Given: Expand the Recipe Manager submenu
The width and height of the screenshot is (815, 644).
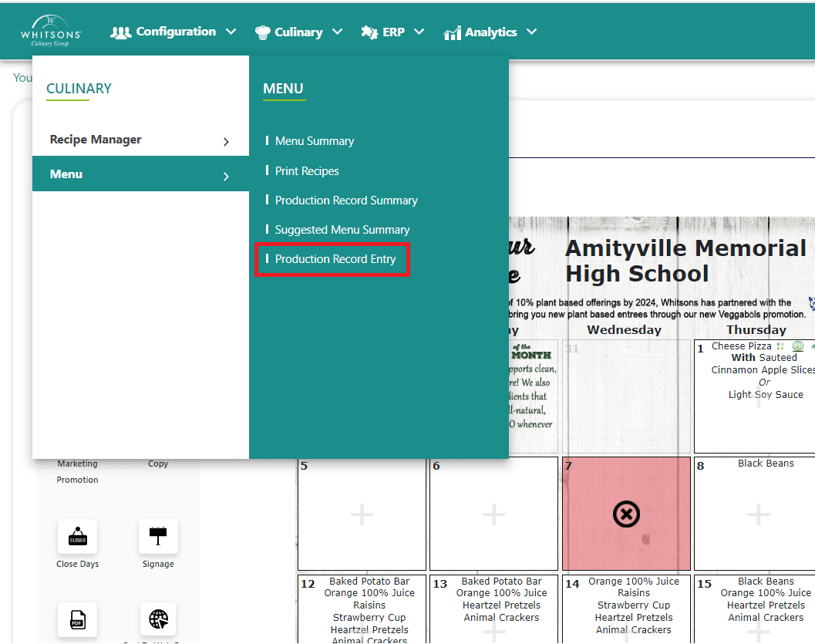Looking at the screenshot, I should point(140,140).
